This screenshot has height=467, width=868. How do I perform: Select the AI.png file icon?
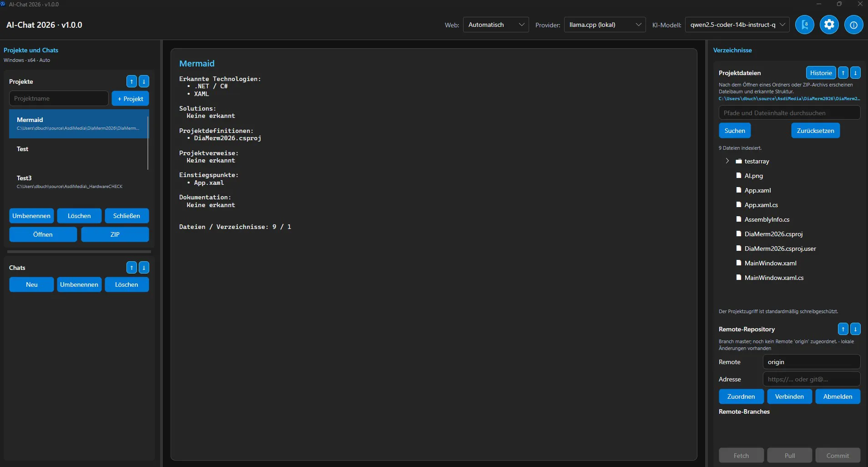pyautogui.click(x=739, y=176)
